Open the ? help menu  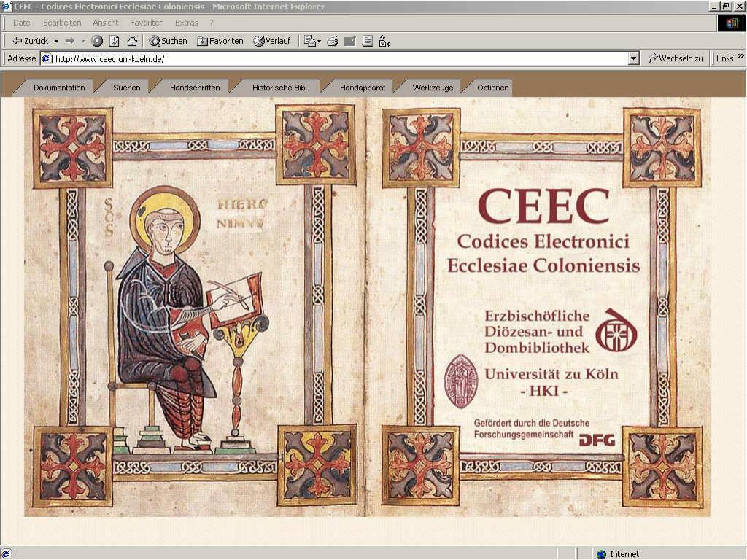[x=211, y=23]
